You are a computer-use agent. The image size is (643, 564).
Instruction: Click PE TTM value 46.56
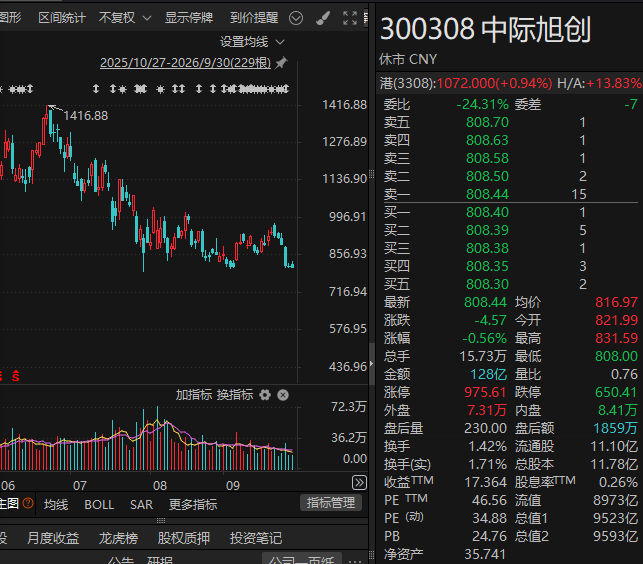tap(489, 500)
